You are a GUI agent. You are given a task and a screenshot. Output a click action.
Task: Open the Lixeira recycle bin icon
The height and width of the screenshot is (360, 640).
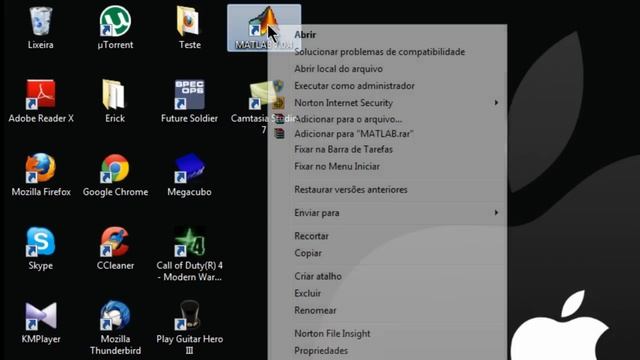[40, 27]
